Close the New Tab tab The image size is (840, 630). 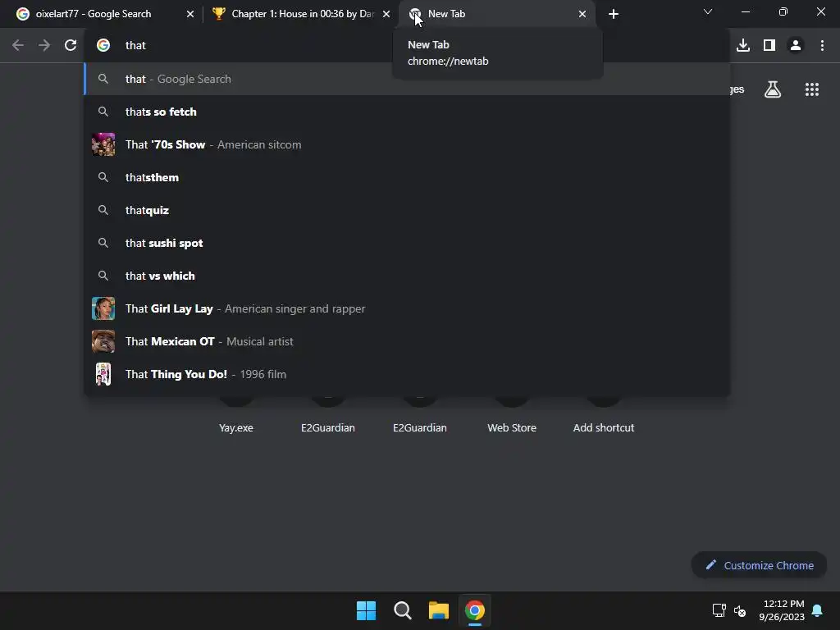point(582,14)
